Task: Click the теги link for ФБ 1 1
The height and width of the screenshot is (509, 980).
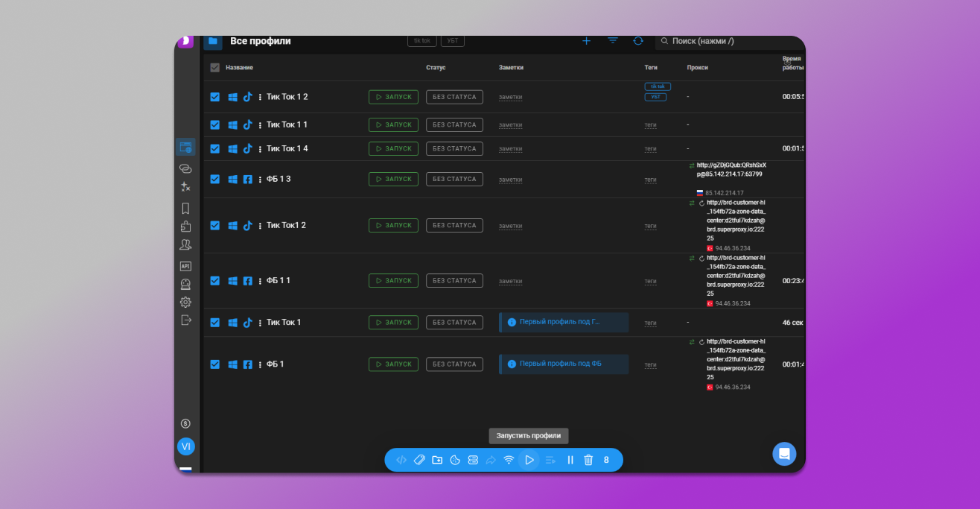Action: [650, 281]
